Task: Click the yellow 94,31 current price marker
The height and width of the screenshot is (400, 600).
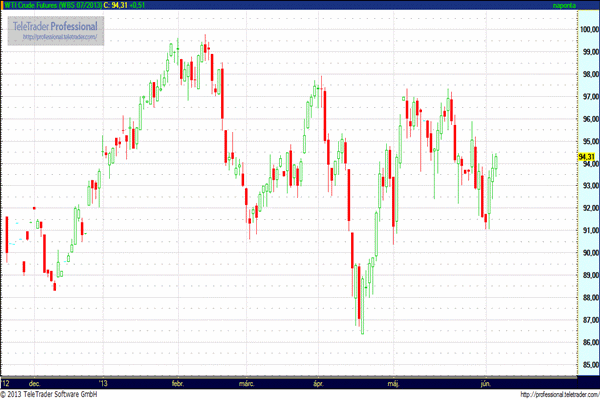Action: pos(586,157)
